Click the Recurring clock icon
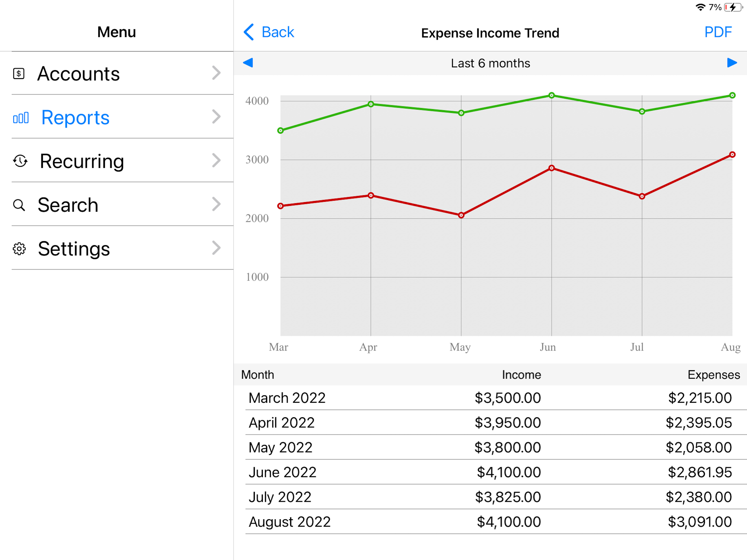Image resolution: width=747 pixels, height=560 pixels. pyautogui.click(x=20, y=161)
